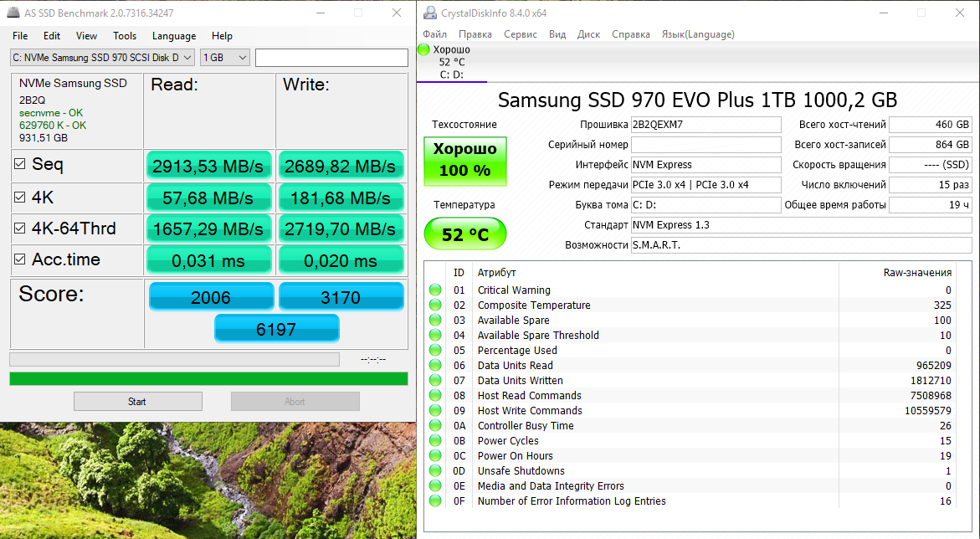
Task: Click Всего хост-чтений value 460 GB
Action: tap(931, 125)
